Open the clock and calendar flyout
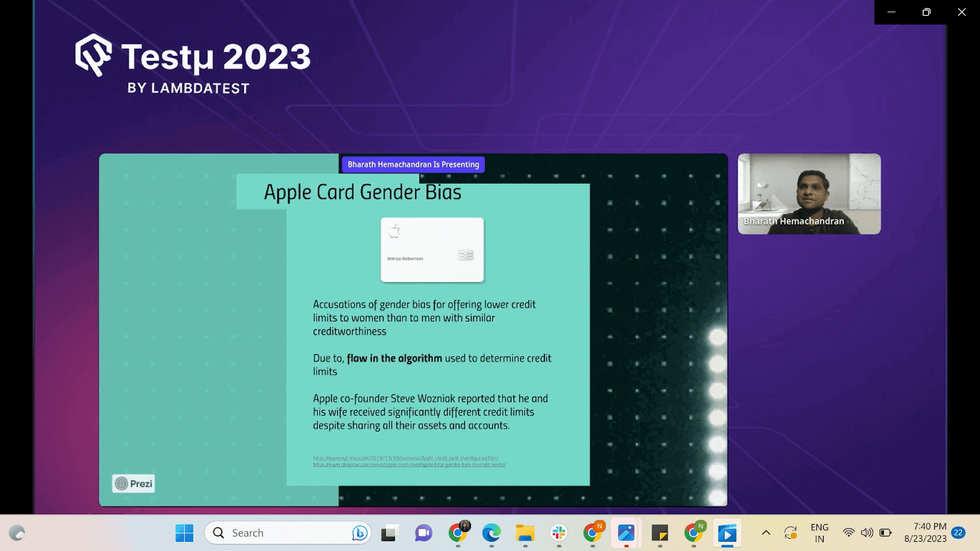Screen dimensions: 980x551 tap(925, 533)
